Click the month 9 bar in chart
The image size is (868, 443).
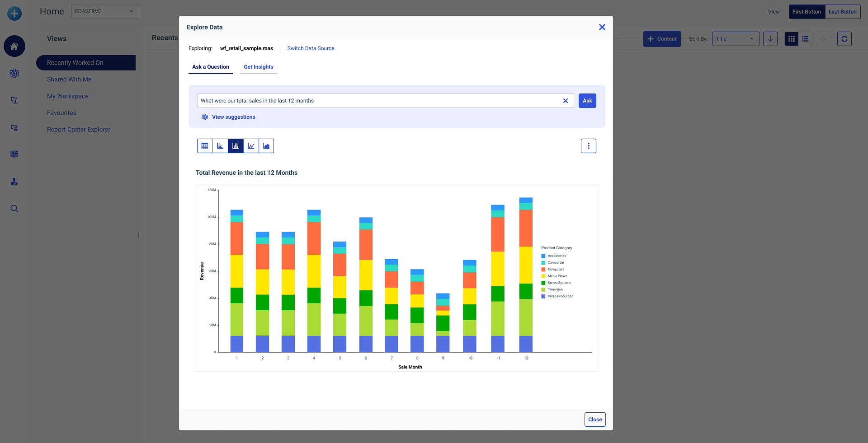coord(443,323)
